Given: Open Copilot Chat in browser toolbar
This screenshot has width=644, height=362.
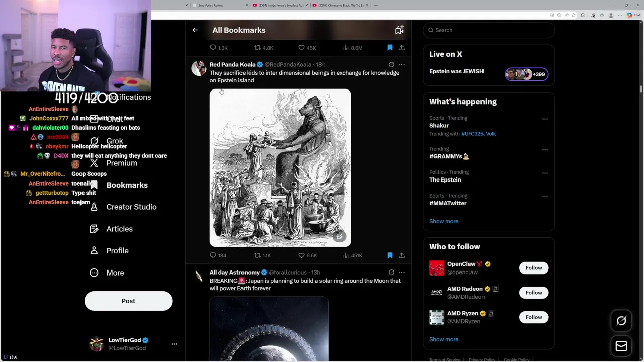Looking at the screenshot, I should 633,15.
